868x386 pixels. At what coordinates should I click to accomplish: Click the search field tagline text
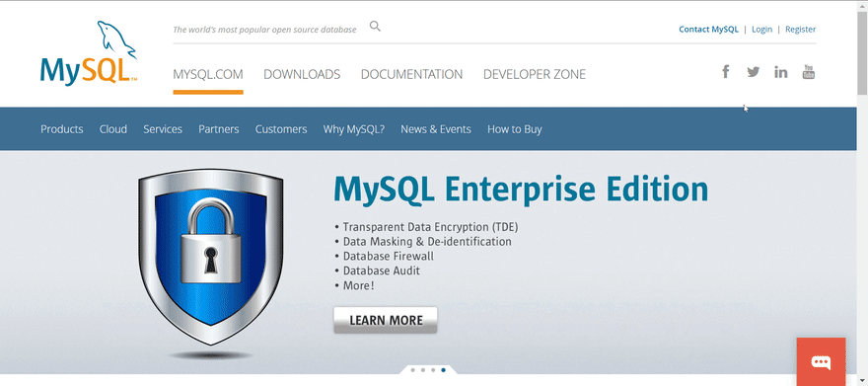point(264,30)
